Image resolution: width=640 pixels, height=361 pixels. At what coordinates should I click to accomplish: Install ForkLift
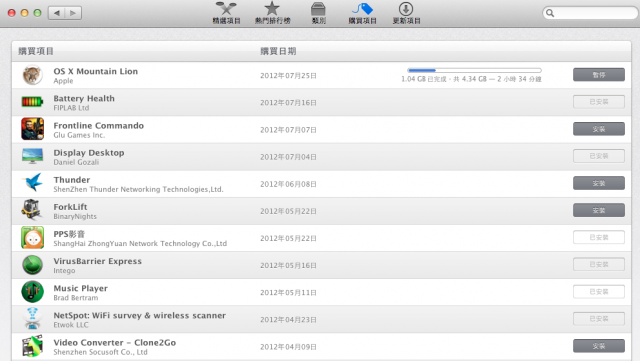tap(598, 210)
